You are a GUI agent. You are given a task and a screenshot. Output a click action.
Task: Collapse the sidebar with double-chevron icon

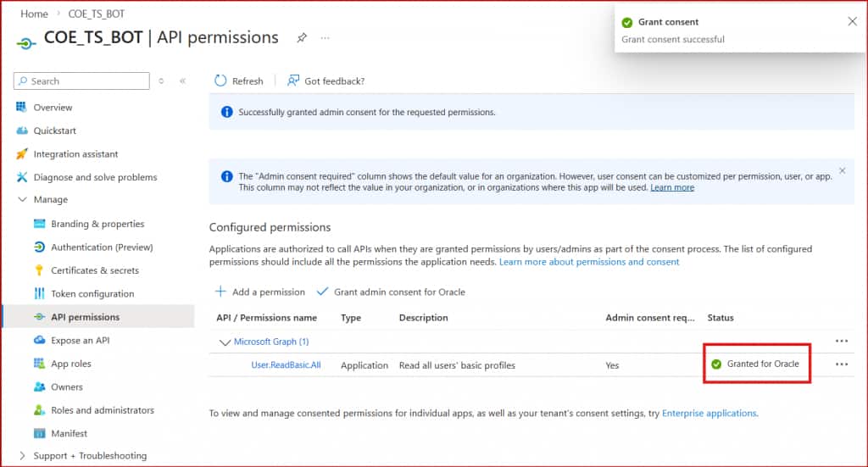click(x=182, y=81)
